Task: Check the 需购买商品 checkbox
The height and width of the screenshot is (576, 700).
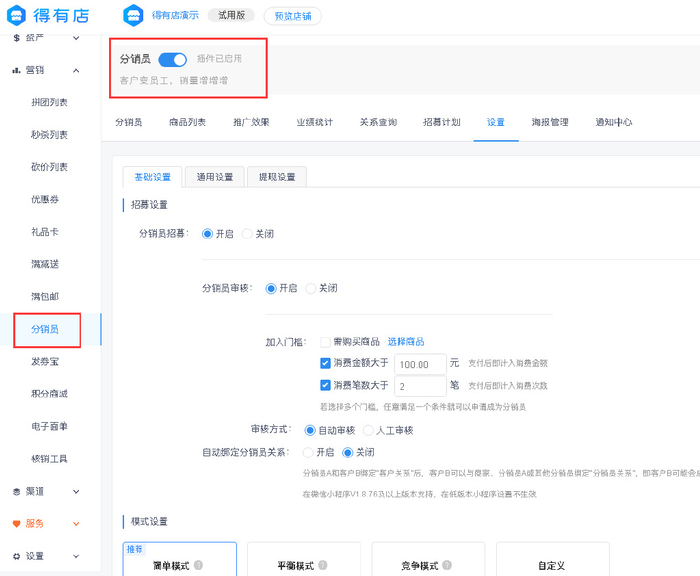Action: pyautogui.click(x=325, y=342)
